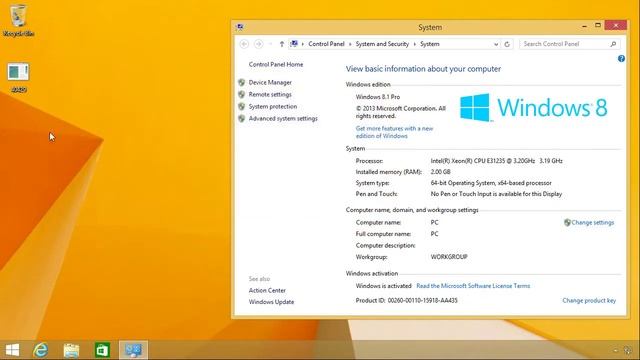This screenshot has height=360, width=640.
Task: Open Help with the question mark icon
Action: click(621, 59)
